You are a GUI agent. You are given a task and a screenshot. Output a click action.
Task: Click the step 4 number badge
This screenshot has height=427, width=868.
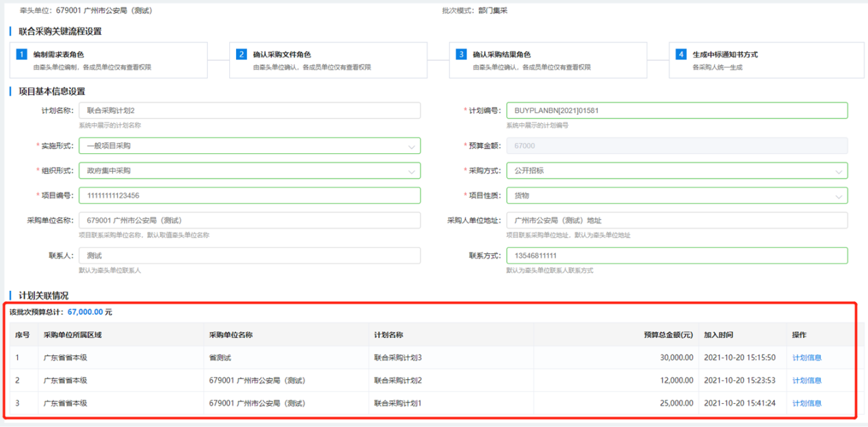click(x=681, y=54)
